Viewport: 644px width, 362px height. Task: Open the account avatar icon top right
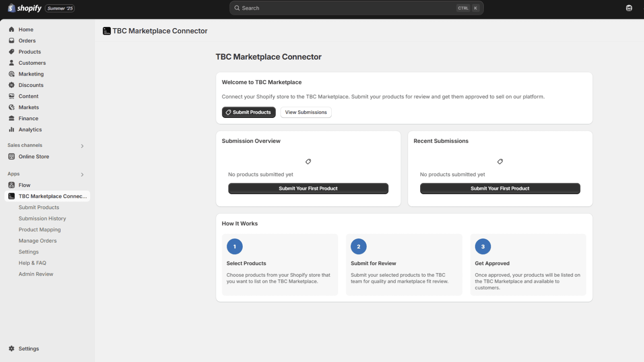pyautogui.click(x=629, y=8)
